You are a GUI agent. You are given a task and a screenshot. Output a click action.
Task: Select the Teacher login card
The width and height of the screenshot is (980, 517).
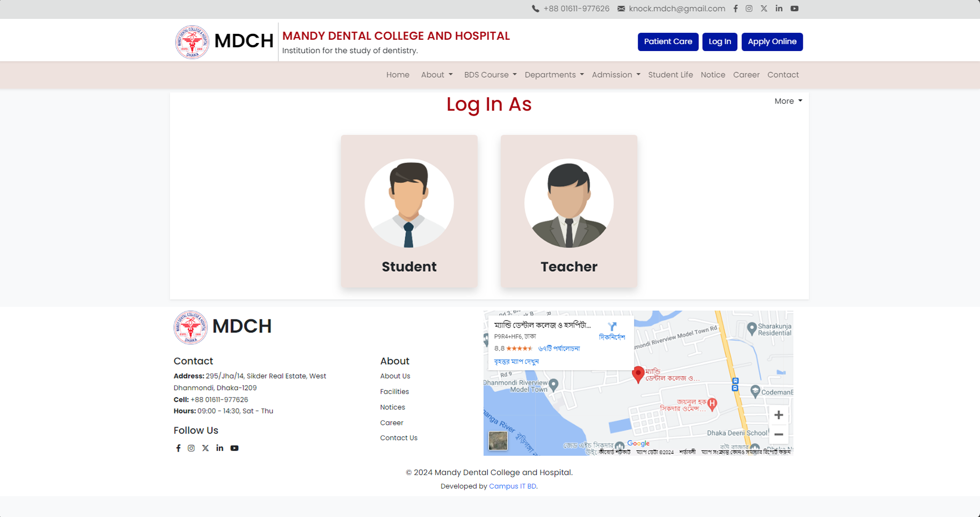pyautogui.click(x=568, y=211)
